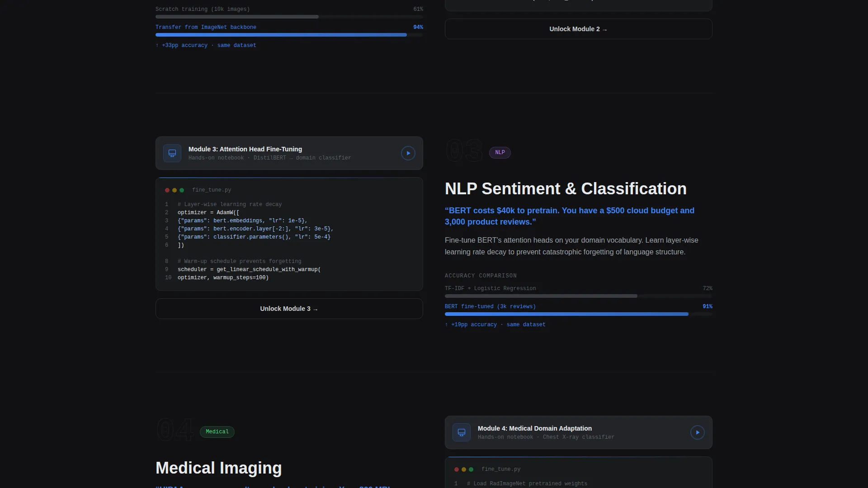Image resolution: width=868 pixels, height=488 pixels.
Task: Click the classifier.parameters() code line
Action: (254, 237)
